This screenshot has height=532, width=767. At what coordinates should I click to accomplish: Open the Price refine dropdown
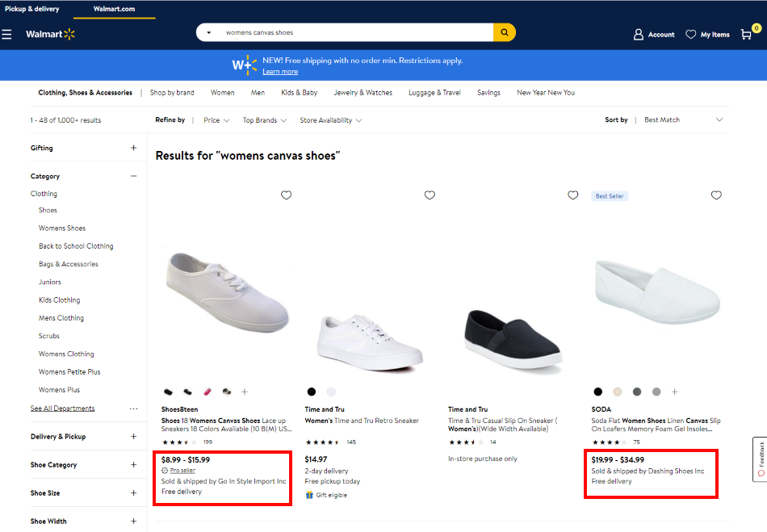point(216,120)
